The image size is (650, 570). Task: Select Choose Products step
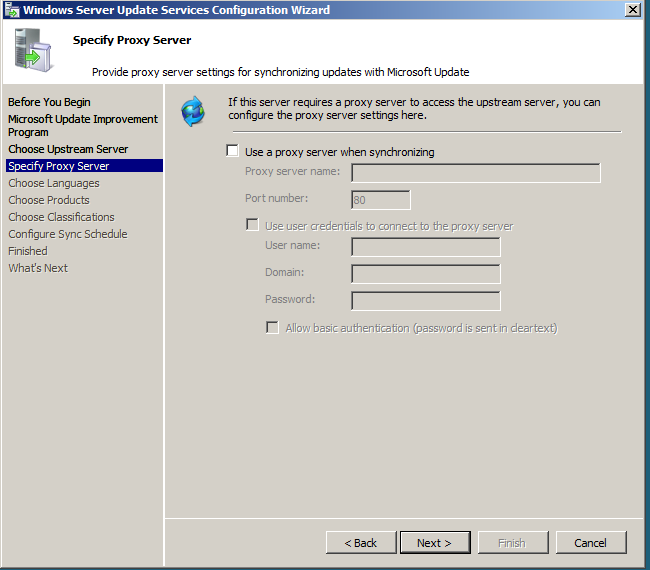49,200
